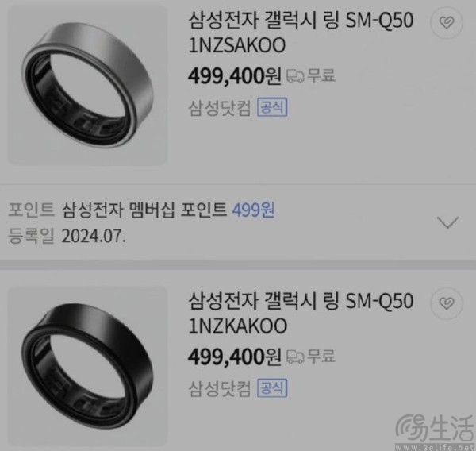
Task: Open the silver Galaxy Ring product image
Action: coord(87,86)
